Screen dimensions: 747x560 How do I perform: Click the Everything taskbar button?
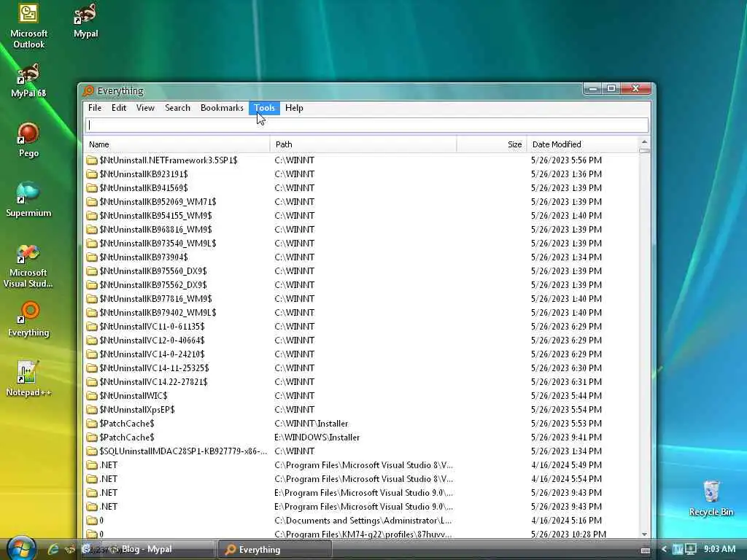click(274, 550)
